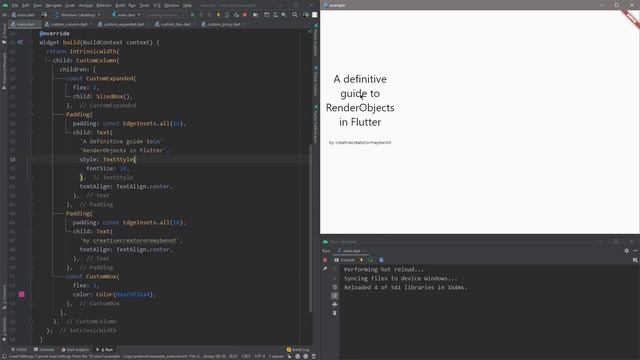Open the Help menu
Screen dimensions: 640x360
point(187,5)
